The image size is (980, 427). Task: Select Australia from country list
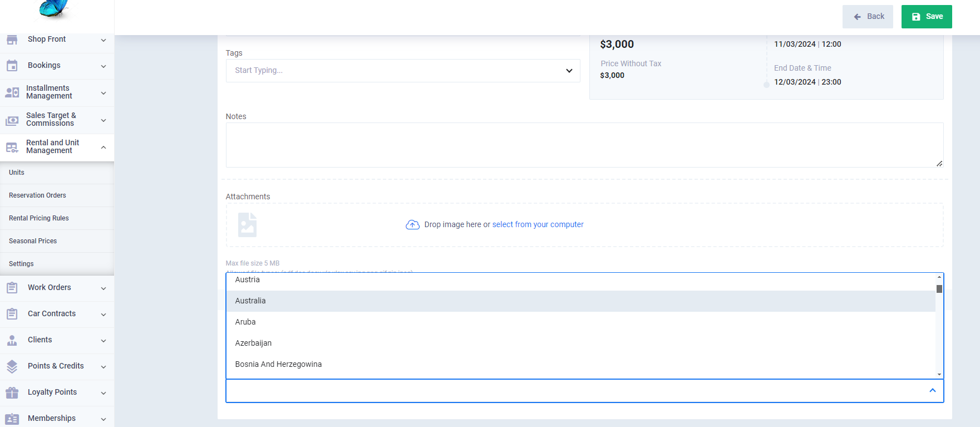pos(580,301)
